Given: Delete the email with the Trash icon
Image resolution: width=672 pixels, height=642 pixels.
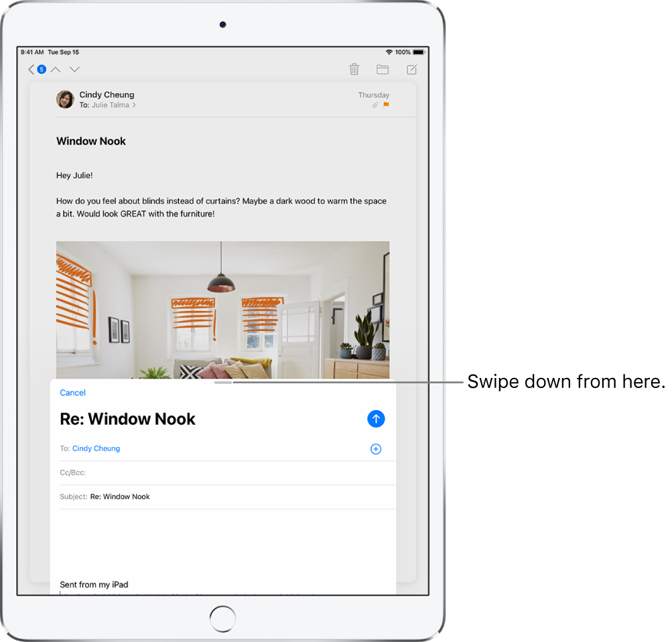Looking at the screenshot, I should click(354, 69).
